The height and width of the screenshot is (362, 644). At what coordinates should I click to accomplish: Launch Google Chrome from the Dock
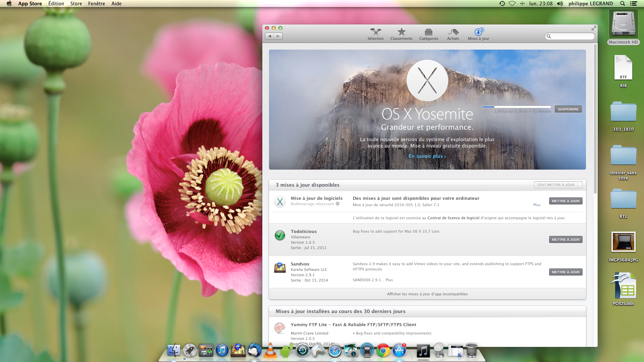pyautogui.click(x=383, y=351)
